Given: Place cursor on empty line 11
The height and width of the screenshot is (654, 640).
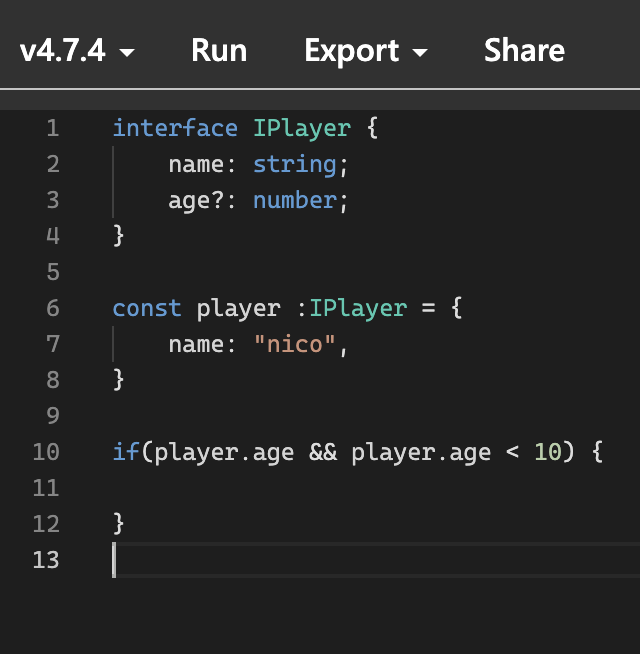Looking at the screenshot, I should [375, 488].
